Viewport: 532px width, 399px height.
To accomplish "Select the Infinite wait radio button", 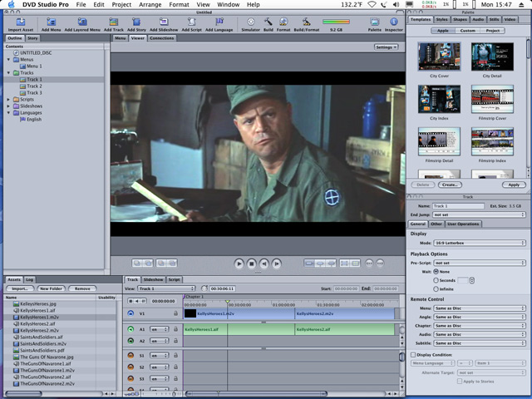I will (x=436, y=288).
